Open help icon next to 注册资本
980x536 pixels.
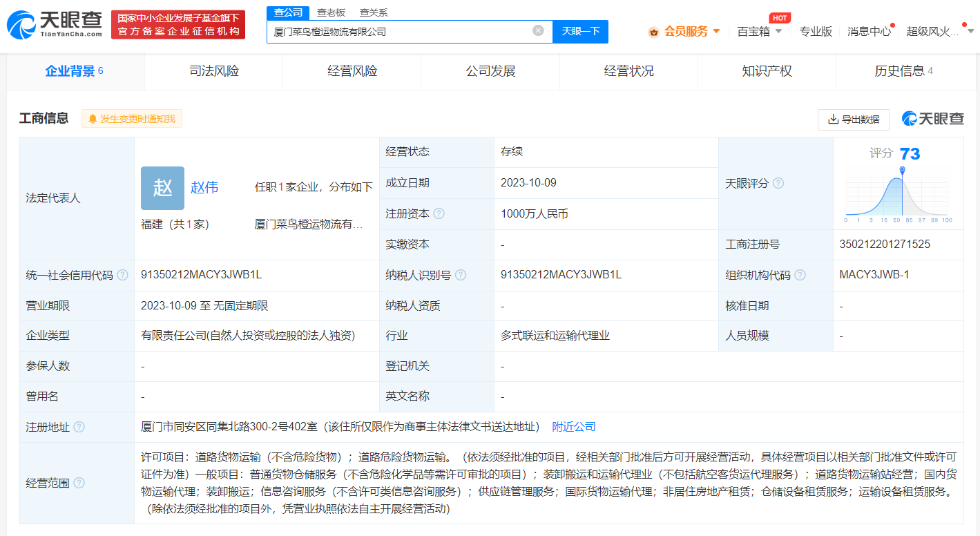(439, 214)
